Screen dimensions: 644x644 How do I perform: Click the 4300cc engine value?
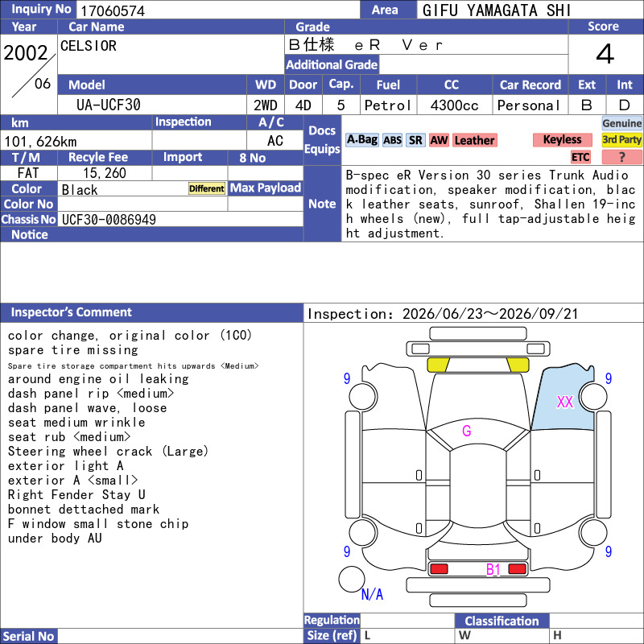click(x=454, y=105)
